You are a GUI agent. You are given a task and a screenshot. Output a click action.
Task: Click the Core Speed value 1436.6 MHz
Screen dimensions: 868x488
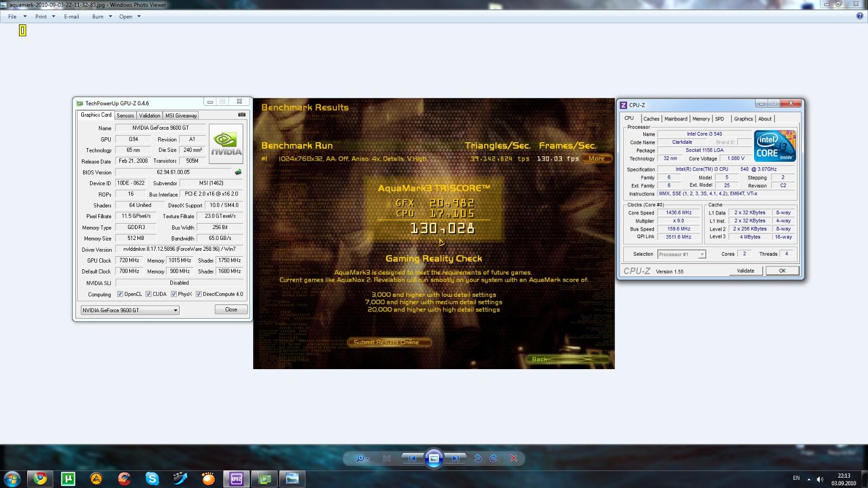tap(679, 213)
